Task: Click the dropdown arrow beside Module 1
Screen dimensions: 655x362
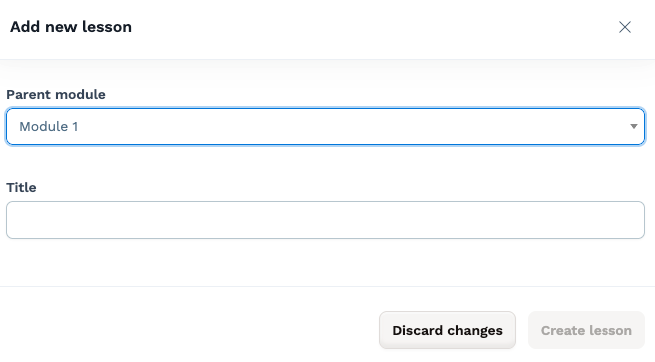Action: coord(634,127)
